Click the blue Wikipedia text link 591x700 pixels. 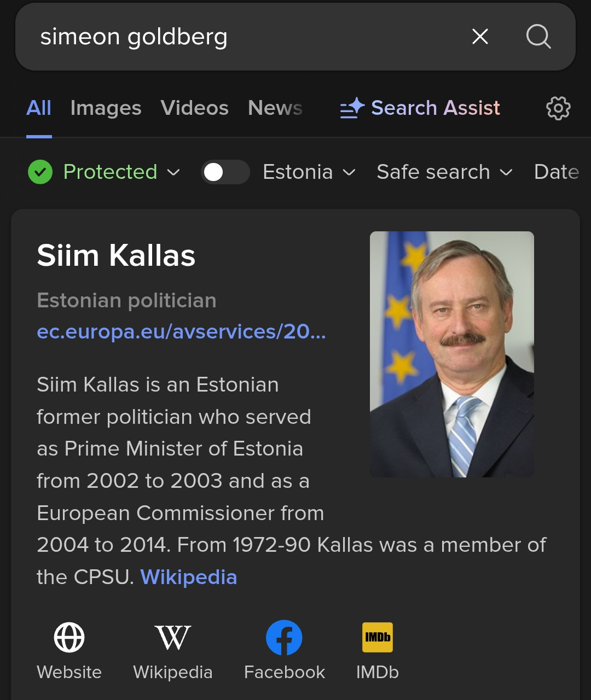click(x=189, y=577)
